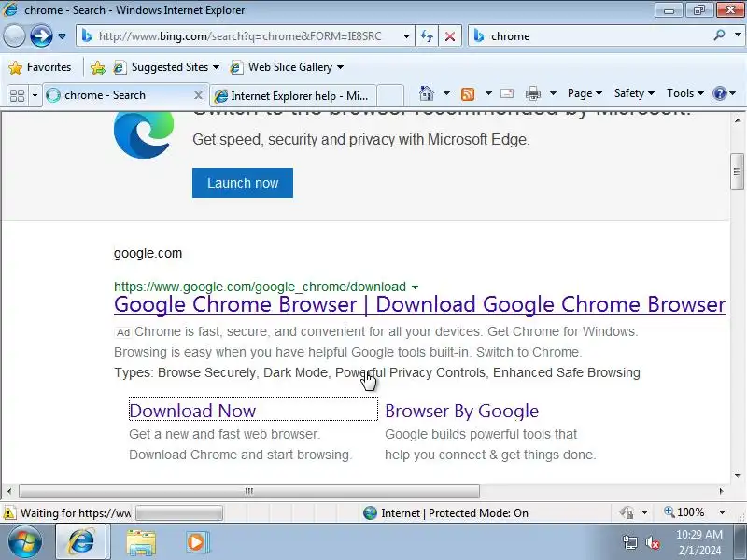
Task: Click Add to Favorites Bar icon
Action: tap(98, 67)
